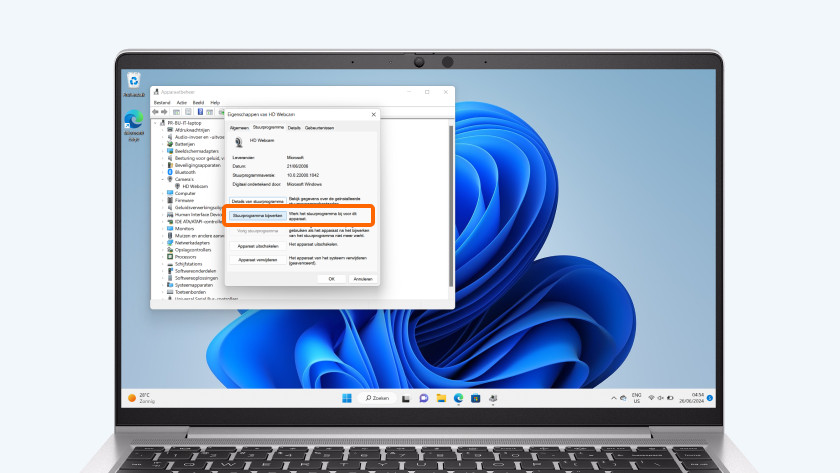Screen dimensions: 840x473
Task: Collapse the Camera's category in device tree
Action: pos(165,179)
